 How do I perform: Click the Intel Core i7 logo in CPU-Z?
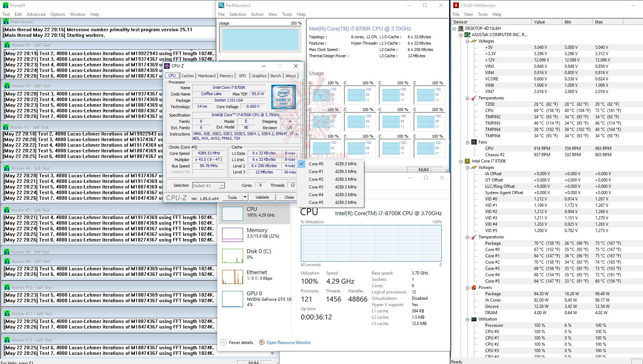pos(283,97)
